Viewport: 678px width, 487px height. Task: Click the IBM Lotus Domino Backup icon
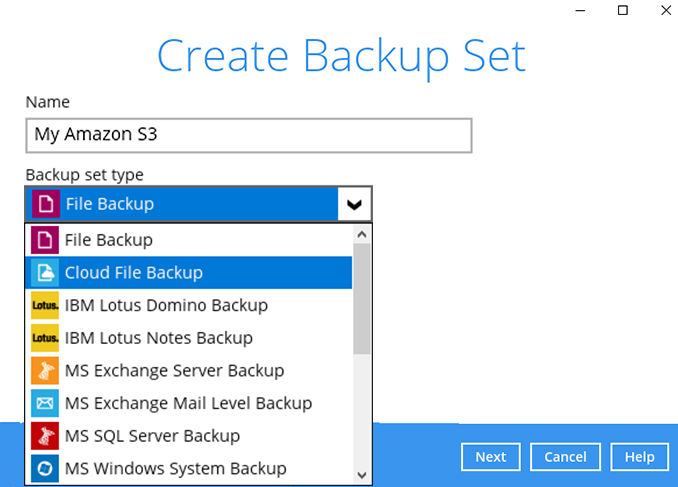(x=45, y=305)
